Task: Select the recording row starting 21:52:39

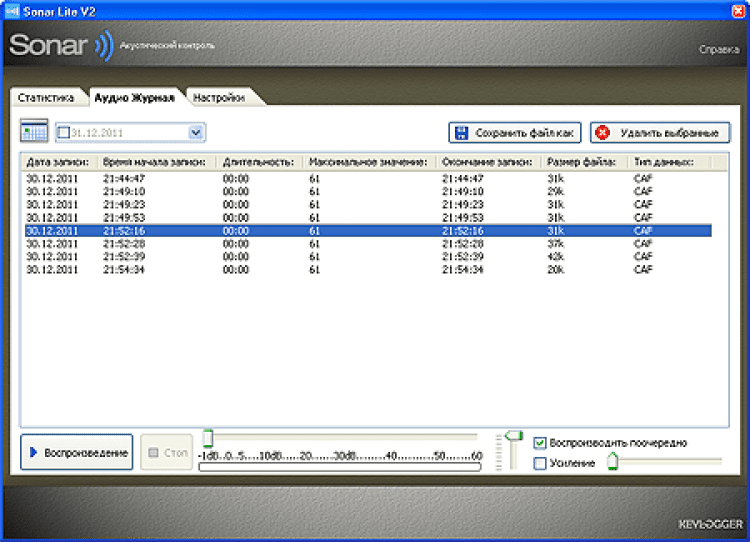Action: pyautogui.click(x=368, y=256)
